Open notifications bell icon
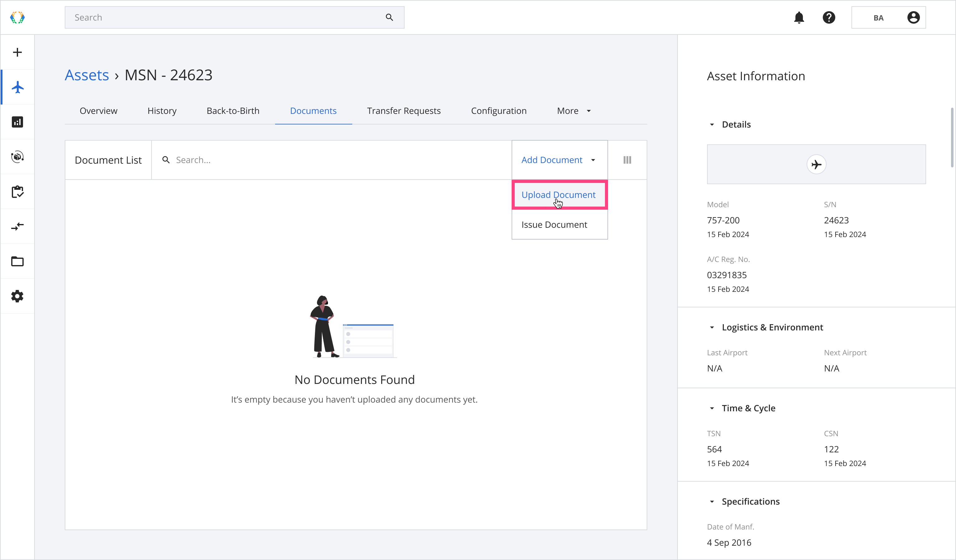 point(799,17)
